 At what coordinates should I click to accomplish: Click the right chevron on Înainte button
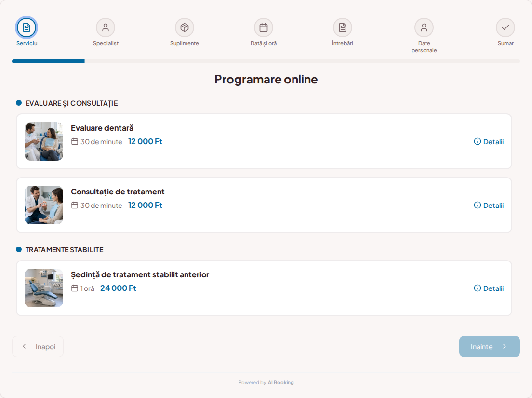point(505,346)
